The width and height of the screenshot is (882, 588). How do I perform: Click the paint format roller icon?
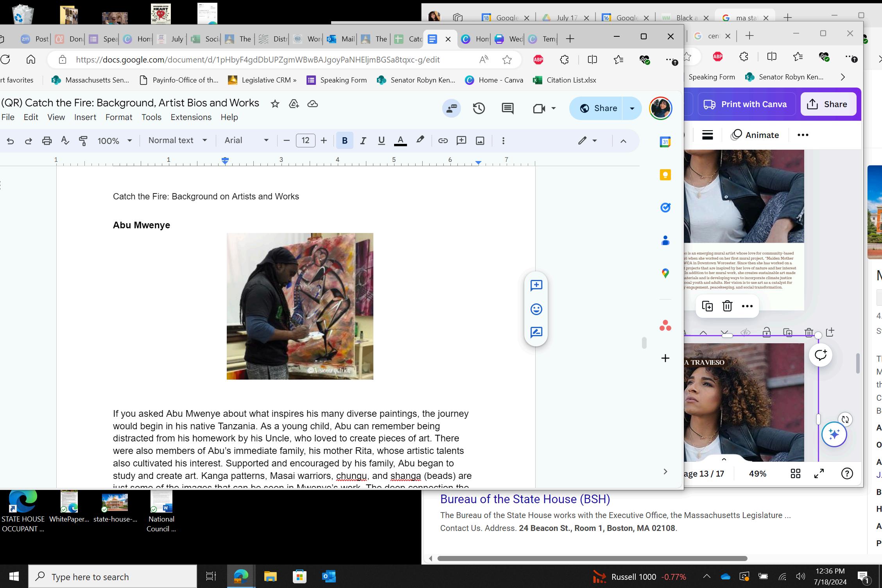tap(83, 141)
